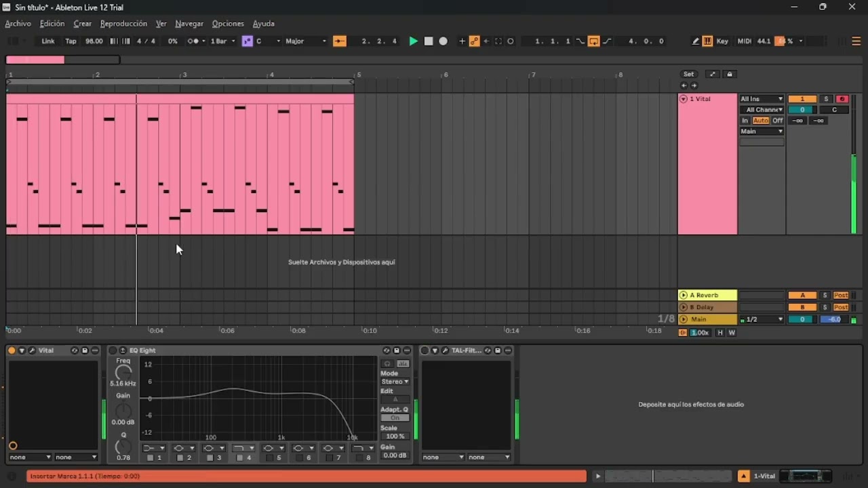Open the browser toggle at top right
Viewport: 868px width, 488px height.
pos(856,41)
